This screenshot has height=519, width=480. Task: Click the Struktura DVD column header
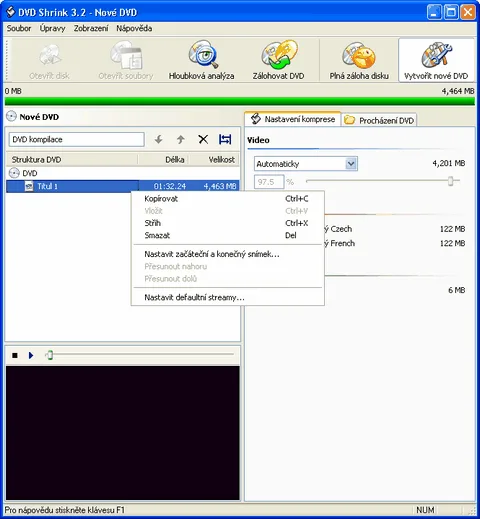[x=72, y=160]
